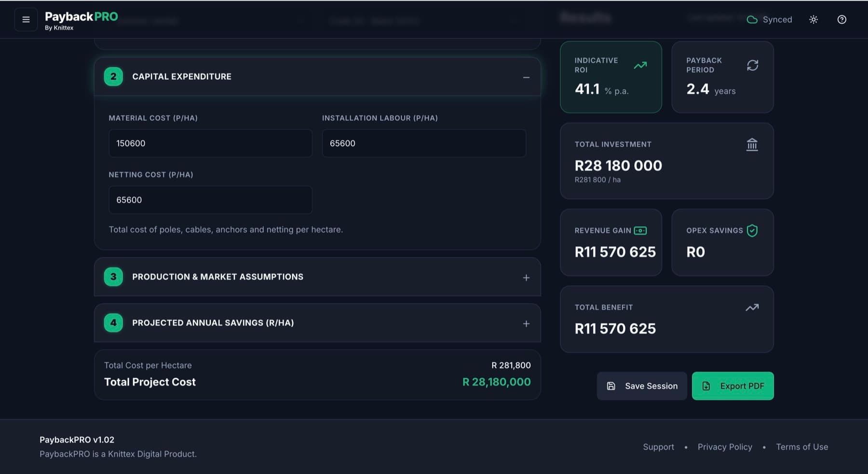The height and width of the screenshot is (474, 868).
Task: Click the Material Cost input field
Action: 210,143
